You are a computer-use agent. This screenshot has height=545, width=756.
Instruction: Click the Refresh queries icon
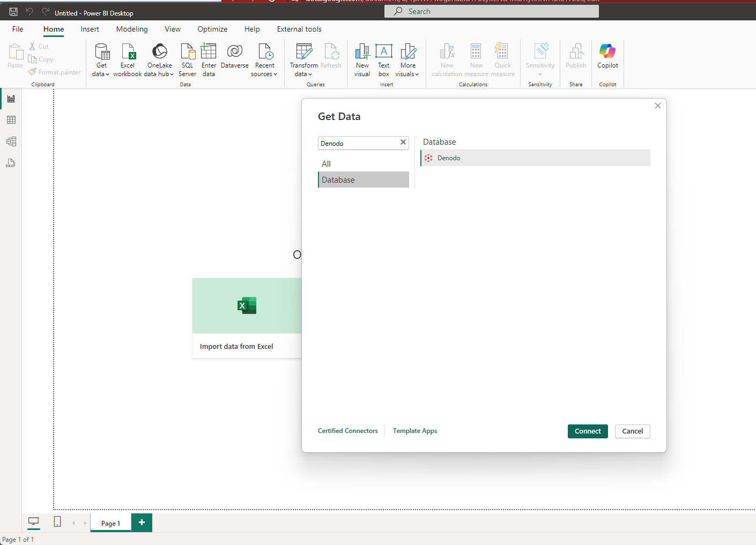tap(331, 56)
